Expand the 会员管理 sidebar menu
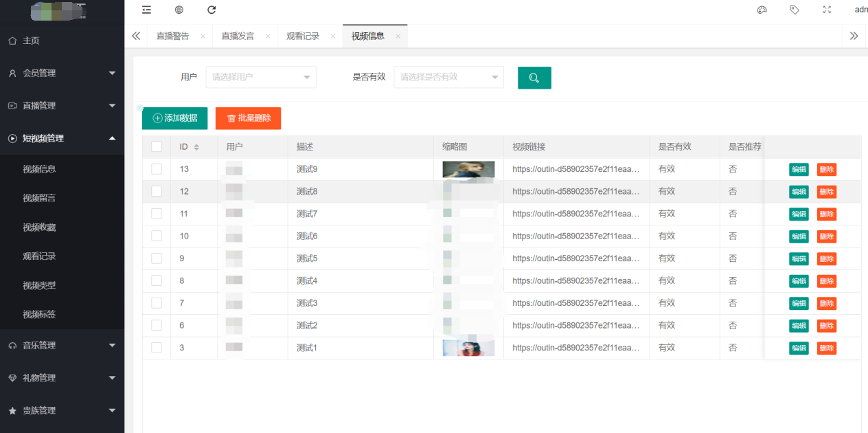868x433 pixels. tap(62, 73)
